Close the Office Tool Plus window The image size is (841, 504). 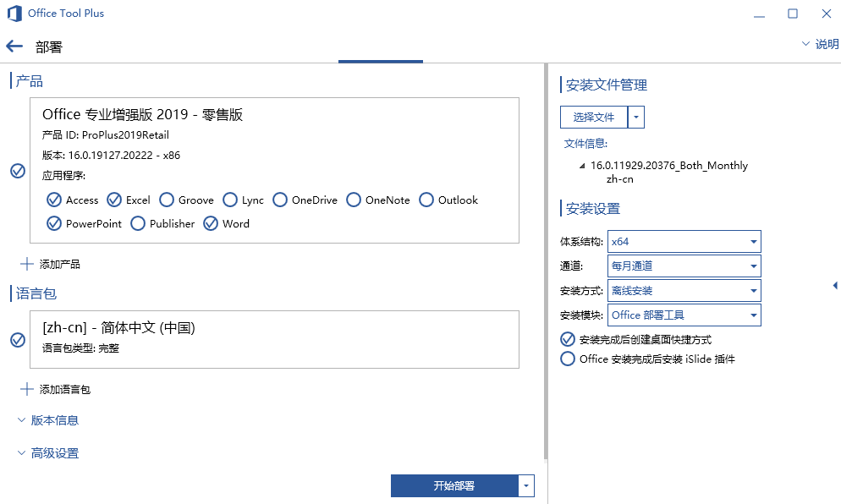827,14
